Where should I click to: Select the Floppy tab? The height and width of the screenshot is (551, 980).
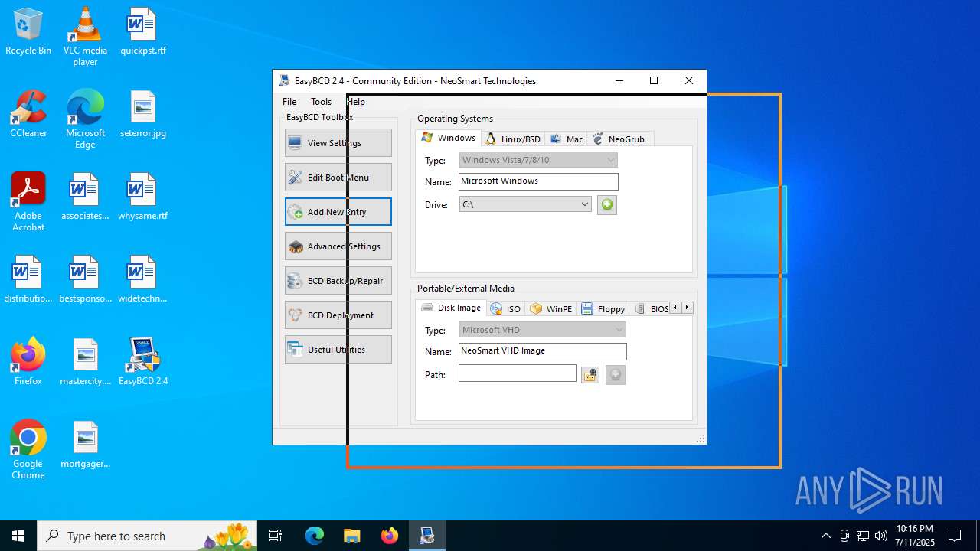(603, 309)
